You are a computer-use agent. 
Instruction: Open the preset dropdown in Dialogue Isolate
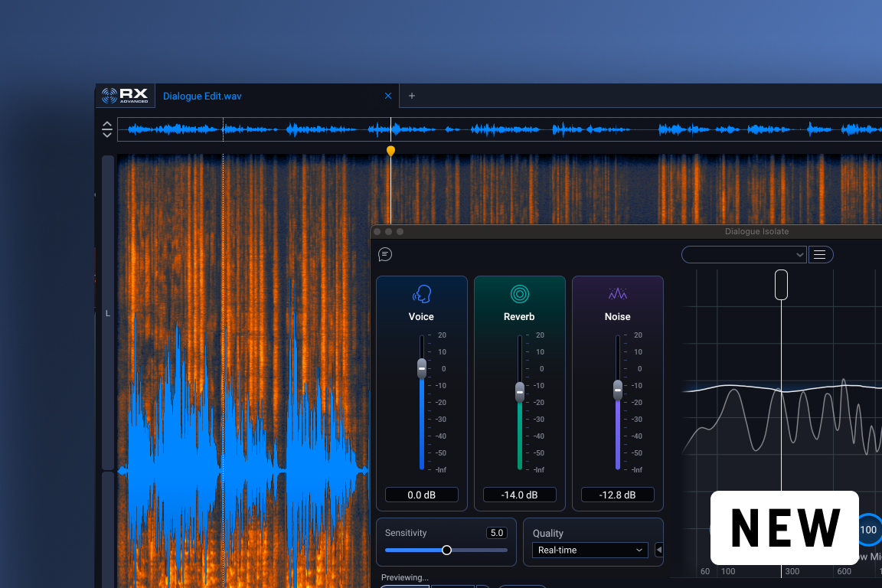tap(743, 254)
